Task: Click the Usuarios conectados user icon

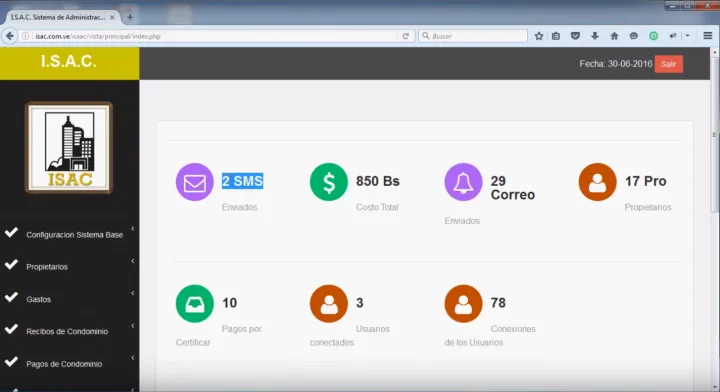Action: [329, 304]
